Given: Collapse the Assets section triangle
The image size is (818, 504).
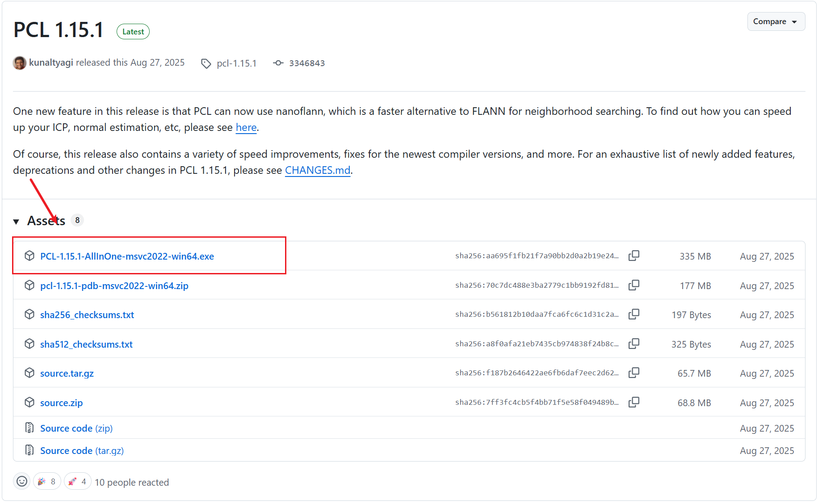Looking at the screenshot, I should click(16, 221).
